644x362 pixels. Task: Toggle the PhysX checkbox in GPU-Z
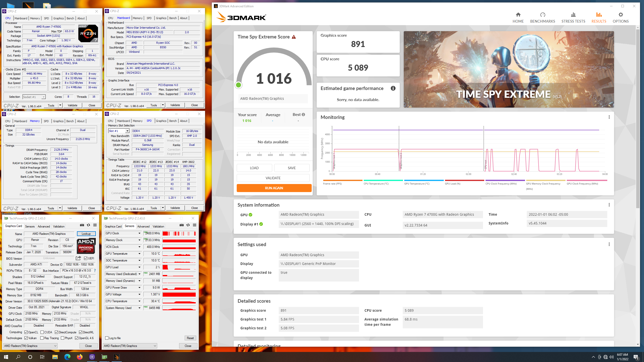point(62,338)
